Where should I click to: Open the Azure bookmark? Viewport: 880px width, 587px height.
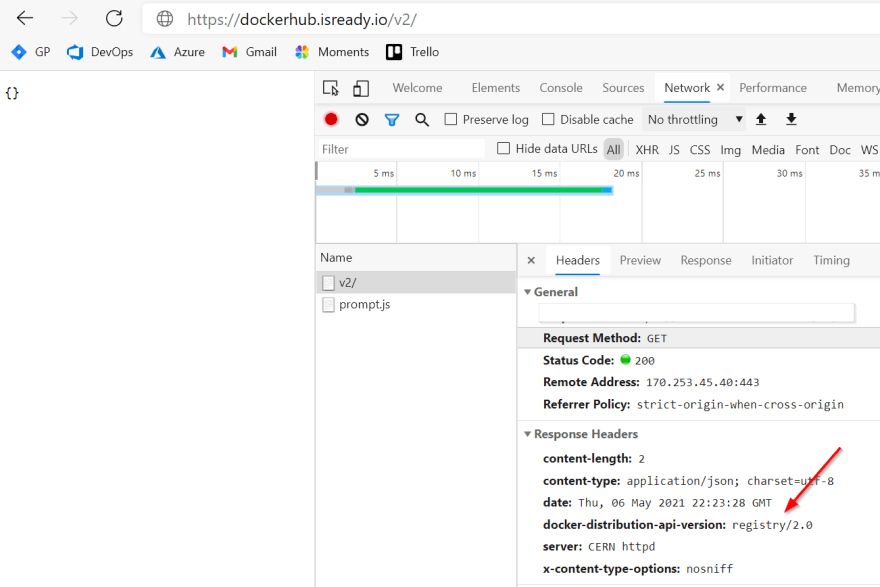[x=177, y=52]
